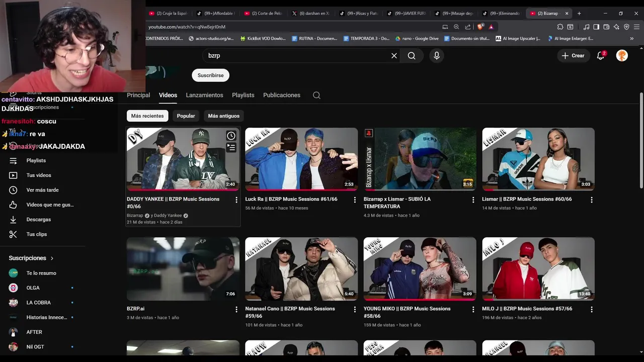Image resolution: width=644 pixels, height=362 pixels.
Task: Click the YouTube search input field
Action: pyautogui.click(x=297, y=56)
